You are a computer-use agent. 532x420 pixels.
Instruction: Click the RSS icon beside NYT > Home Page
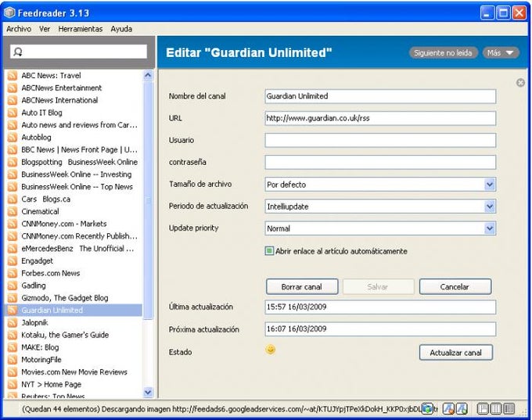13,384
